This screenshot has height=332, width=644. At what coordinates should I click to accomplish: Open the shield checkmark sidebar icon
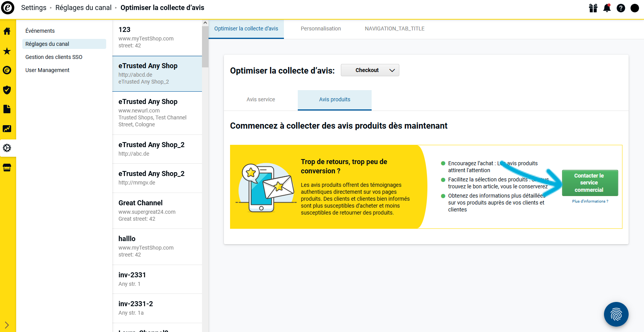click(7, 90)
